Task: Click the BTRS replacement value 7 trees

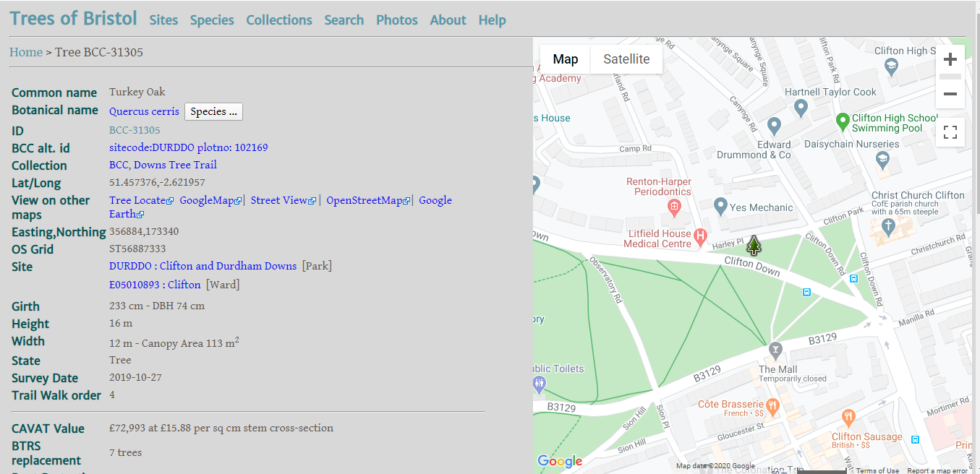Action: [x=125, y=452]
